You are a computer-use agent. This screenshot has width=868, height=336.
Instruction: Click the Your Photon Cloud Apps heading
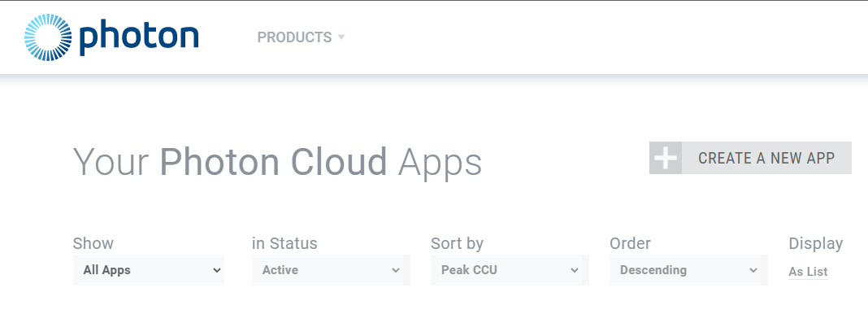click(277, 162)
